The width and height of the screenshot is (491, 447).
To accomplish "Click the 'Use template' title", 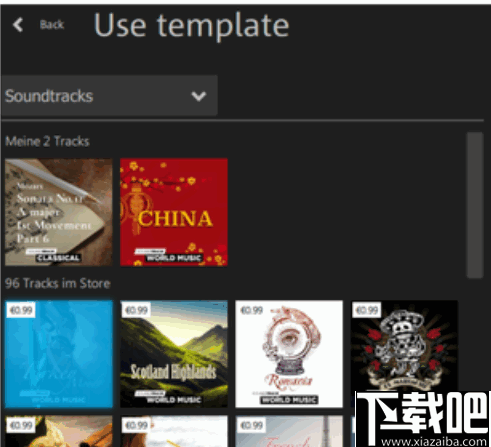I will pyautogui.click(x=191, y=25).
